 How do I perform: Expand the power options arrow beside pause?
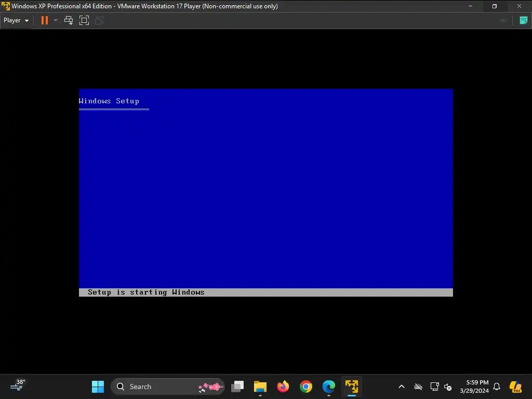(x=56, y=20)
